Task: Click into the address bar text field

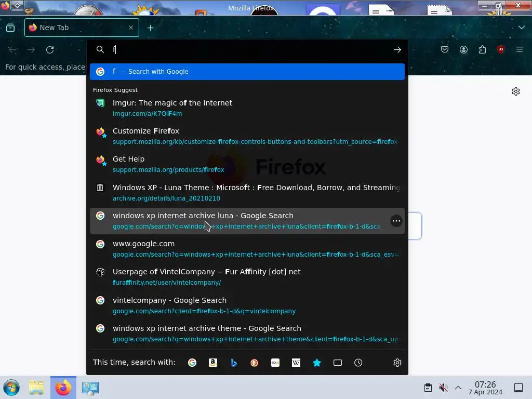Action: click(x=251, y=50)
